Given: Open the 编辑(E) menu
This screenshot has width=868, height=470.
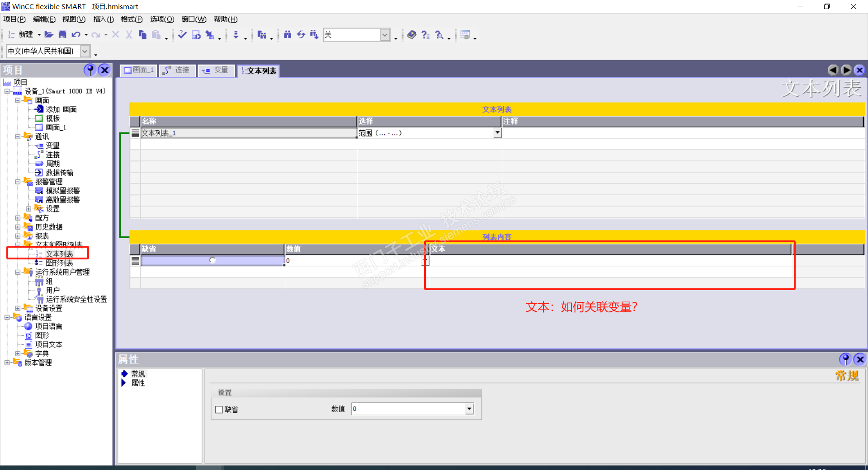Looking at the screenshot, I should point(44,19).
